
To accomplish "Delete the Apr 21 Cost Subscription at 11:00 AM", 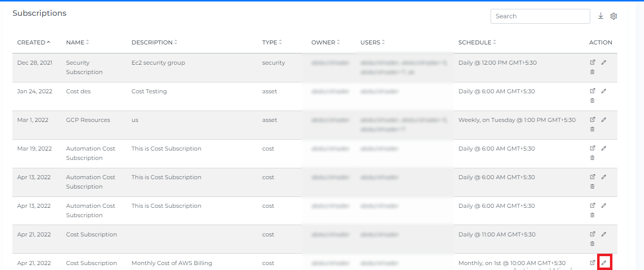I will pos(593,244).
